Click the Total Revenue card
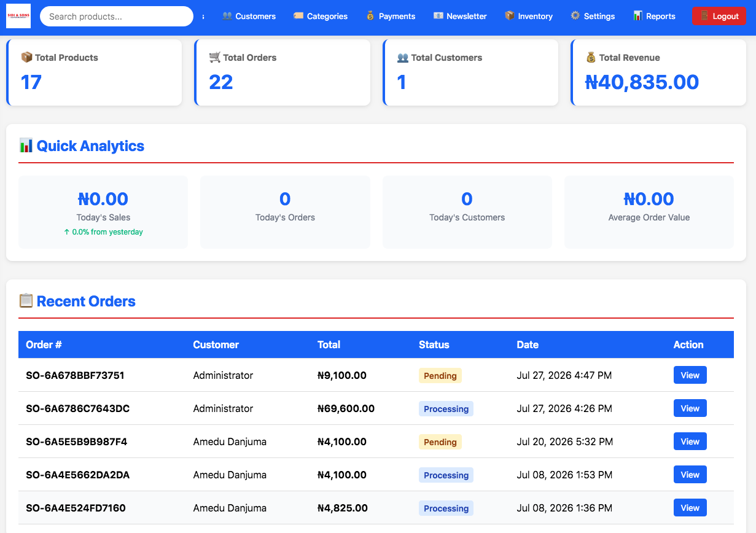This screenshot has width=756, height=533. pyautogui.click(x=658, y=72)
